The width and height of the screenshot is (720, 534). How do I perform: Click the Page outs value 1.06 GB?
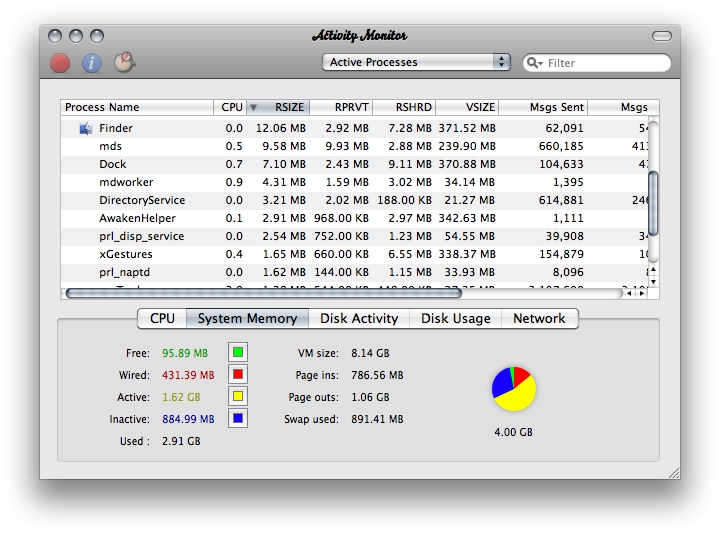(371, 397)
